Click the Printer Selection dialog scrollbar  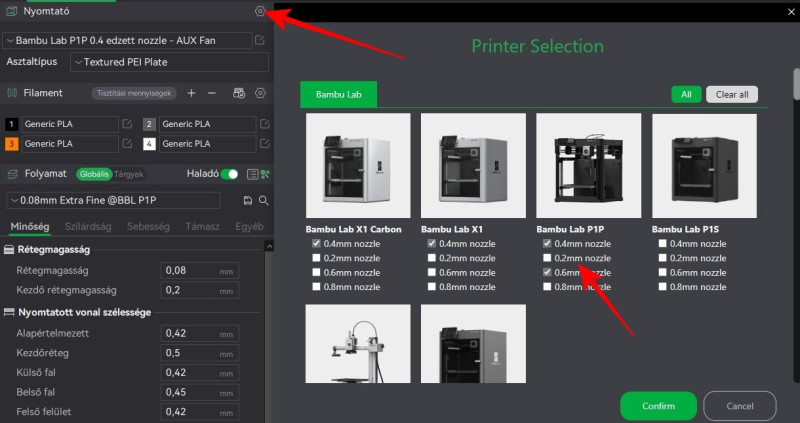[796, 84]
